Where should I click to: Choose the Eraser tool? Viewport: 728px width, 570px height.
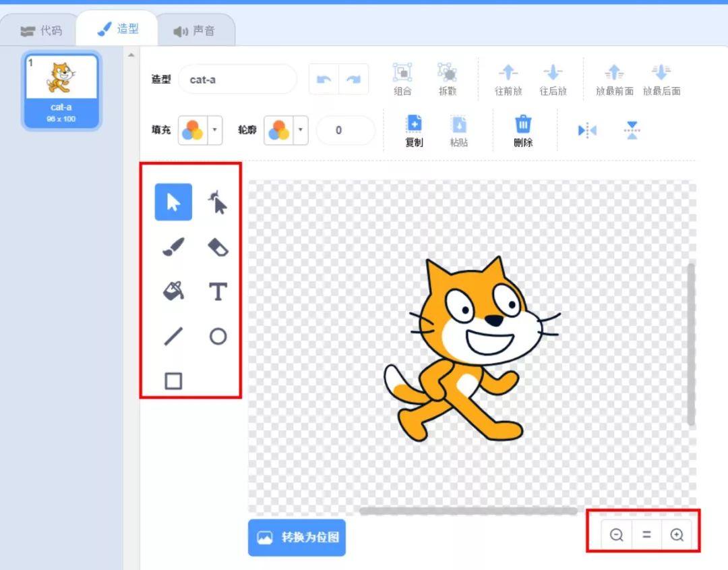(218, 247)
